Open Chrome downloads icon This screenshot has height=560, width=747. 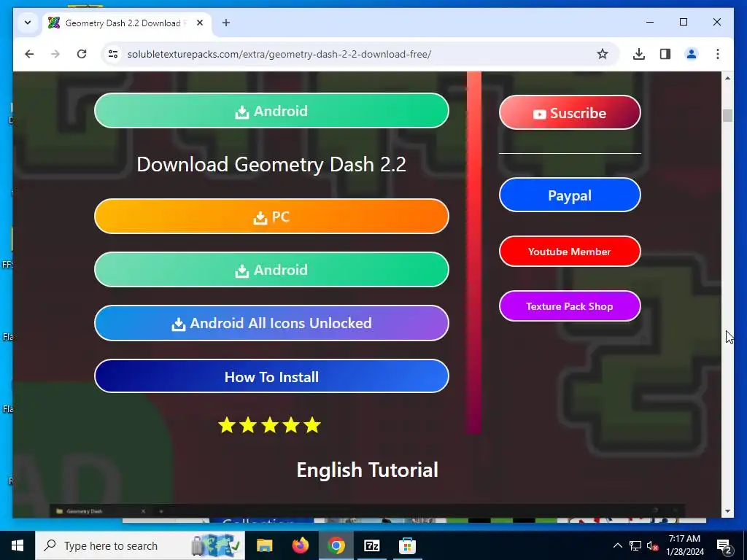(x=639, y=54)
